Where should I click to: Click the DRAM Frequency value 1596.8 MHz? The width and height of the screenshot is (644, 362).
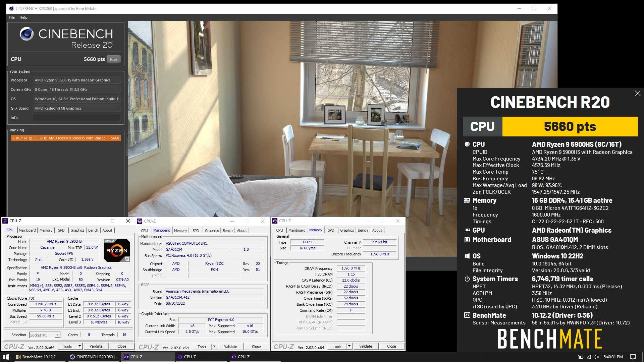(351, 268)
